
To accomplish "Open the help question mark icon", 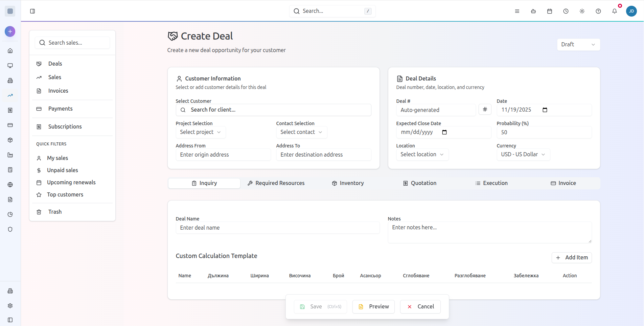I will [598, 11].
